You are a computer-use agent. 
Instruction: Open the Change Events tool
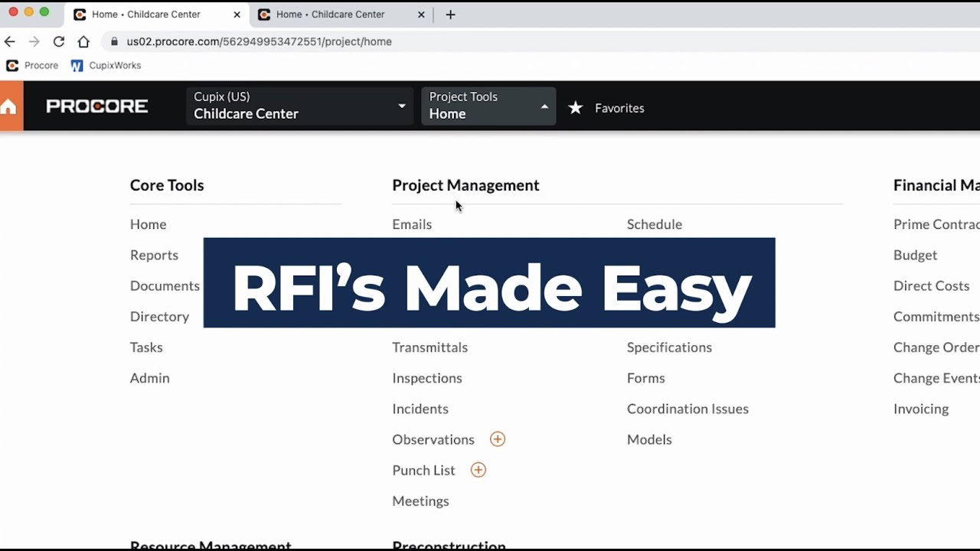tap(936, 378)
